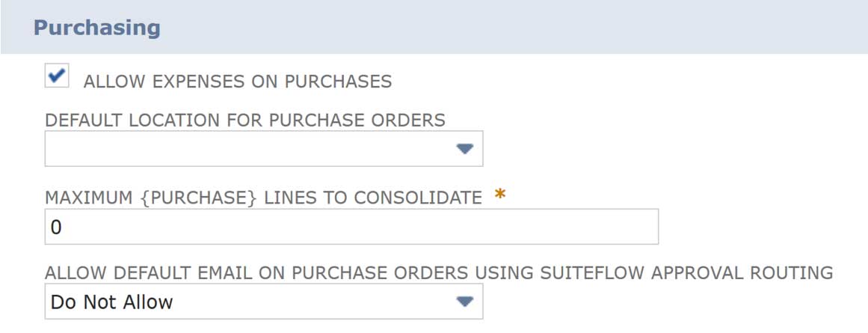Focus the Maximum Purchase Lines to Consolidate field
The image size is (868, 333).
(351, 227)
